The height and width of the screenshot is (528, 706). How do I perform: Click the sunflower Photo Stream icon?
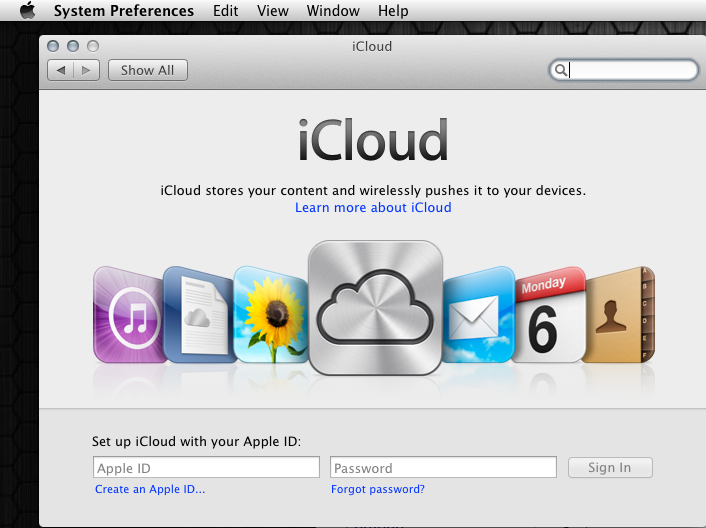pos(271,314)
